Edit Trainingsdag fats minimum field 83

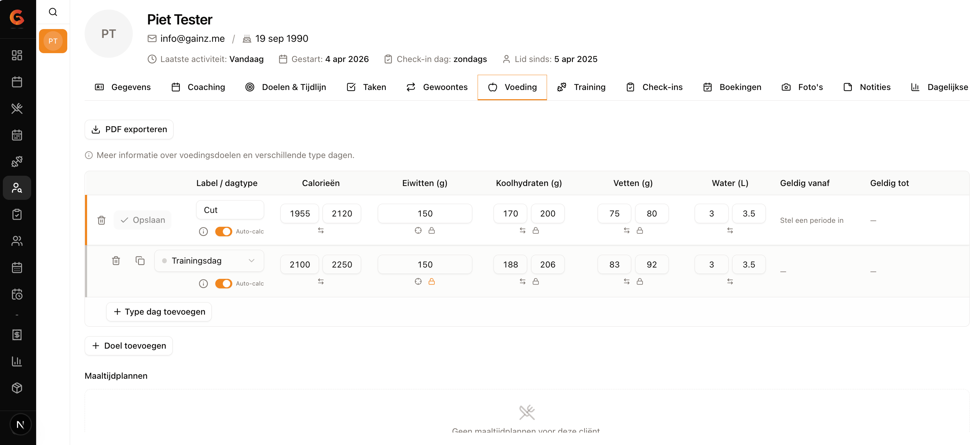pos(614,265)
